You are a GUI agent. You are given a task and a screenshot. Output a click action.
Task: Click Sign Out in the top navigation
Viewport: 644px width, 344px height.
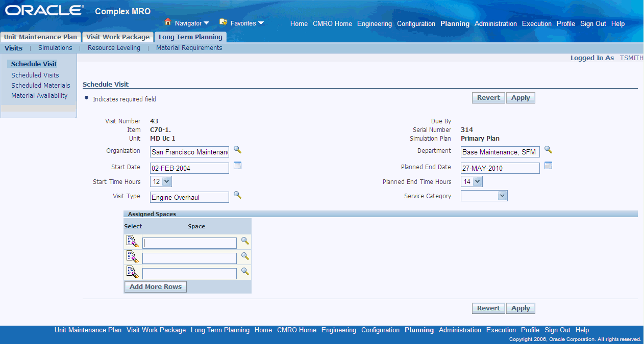593,23
